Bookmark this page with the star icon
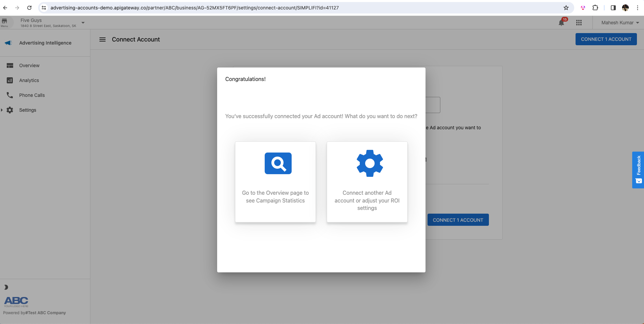This screenshot has height=324, width=644. [x=566, y=8]
